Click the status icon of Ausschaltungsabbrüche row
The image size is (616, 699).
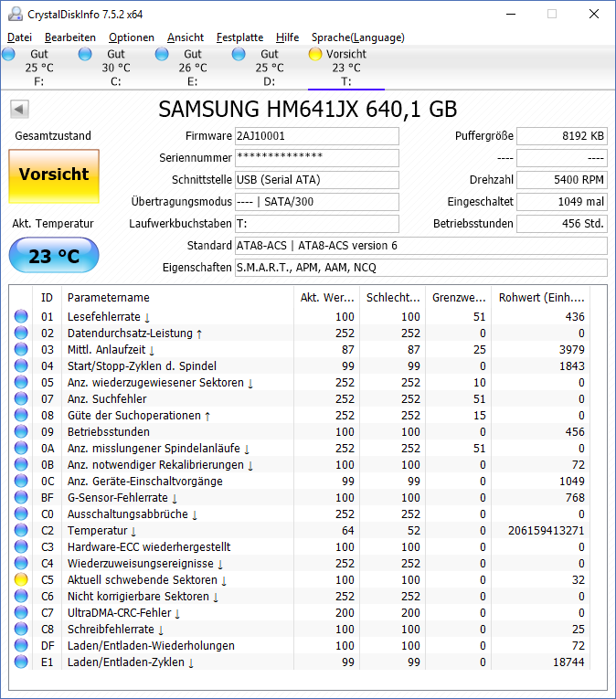(21, 514)
